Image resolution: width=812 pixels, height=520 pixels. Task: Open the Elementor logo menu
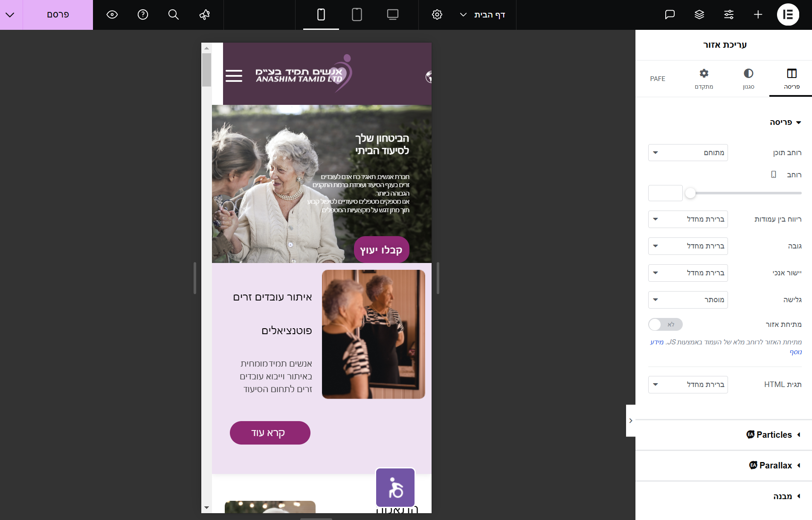788,14
